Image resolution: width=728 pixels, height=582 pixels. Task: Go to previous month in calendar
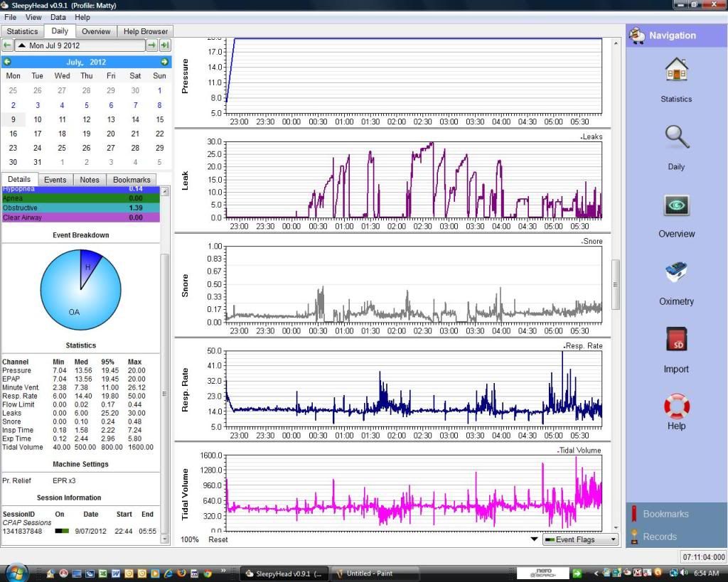click(x=7, y=62)
